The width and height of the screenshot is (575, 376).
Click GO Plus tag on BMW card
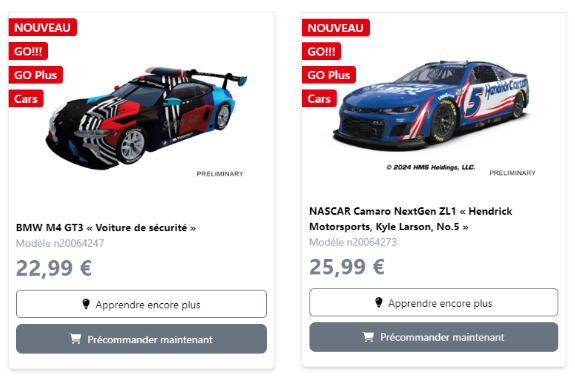(x=36, y=75)
